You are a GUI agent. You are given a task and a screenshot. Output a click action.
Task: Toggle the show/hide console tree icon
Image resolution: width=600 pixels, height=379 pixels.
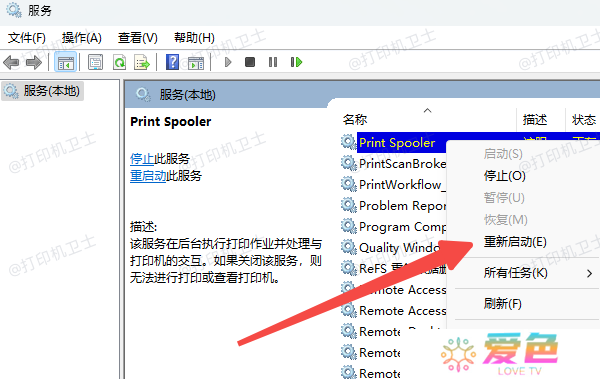pos(65,62)
